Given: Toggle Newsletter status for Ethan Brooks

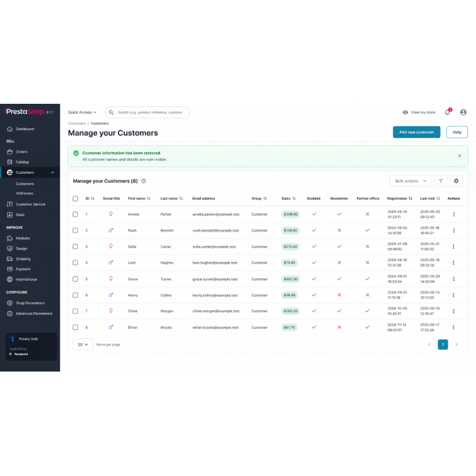Looking at the screenshot, I should point(339,327).
